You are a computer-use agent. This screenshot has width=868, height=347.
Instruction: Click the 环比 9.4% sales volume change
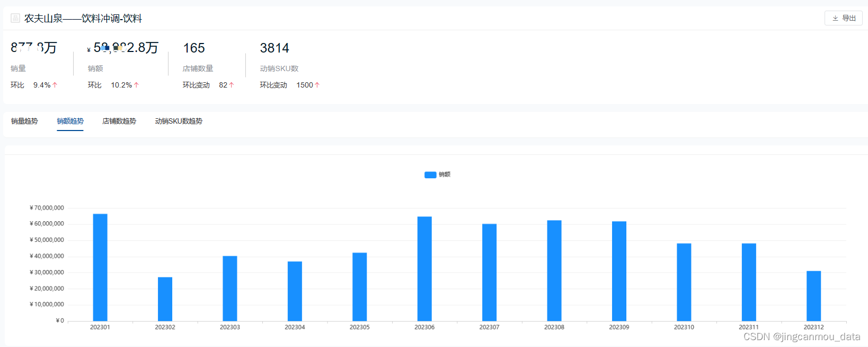click(34, 85)
